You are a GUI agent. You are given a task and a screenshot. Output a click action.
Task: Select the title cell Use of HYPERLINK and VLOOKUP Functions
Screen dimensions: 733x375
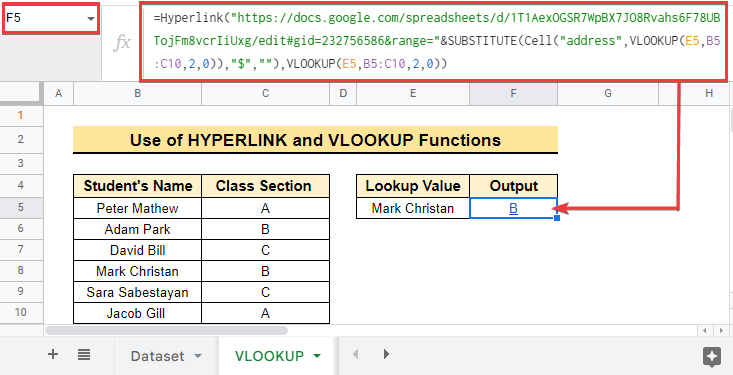[316, 140]
